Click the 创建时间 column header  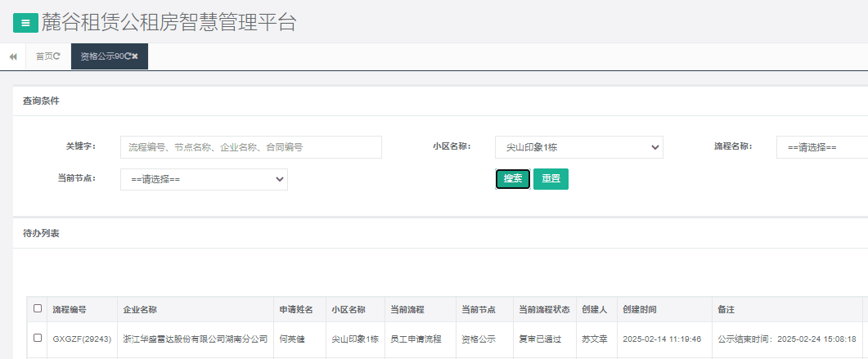(x=640, y=310)
